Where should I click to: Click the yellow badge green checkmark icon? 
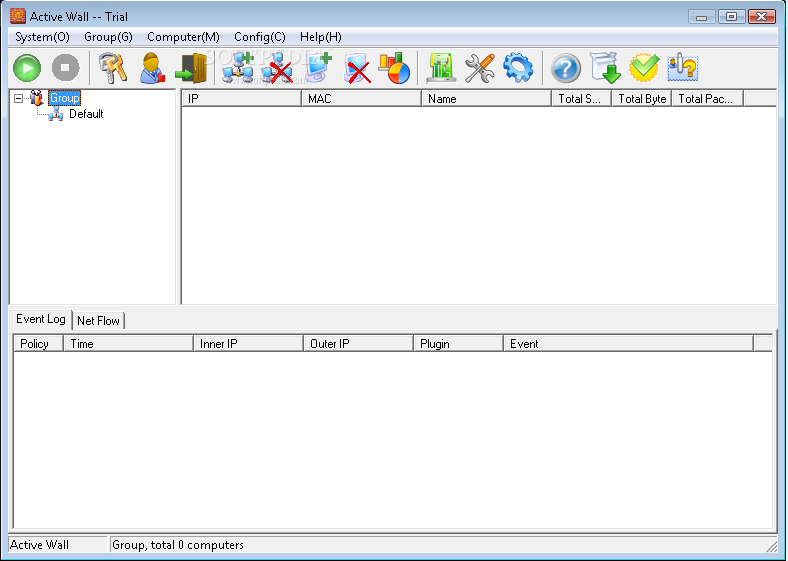(644, 67)
